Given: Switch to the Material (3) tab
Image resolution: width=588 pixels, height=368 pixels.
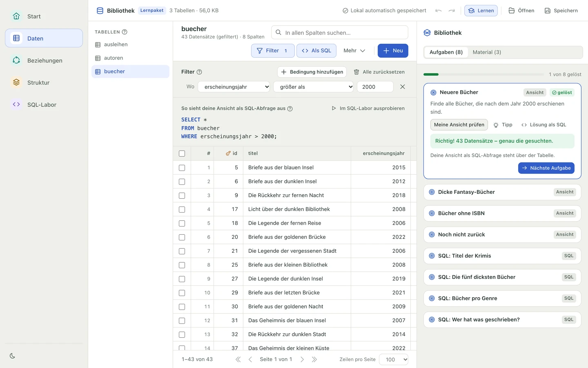Looking at the screenshot, I should click(x=487, y=52).
